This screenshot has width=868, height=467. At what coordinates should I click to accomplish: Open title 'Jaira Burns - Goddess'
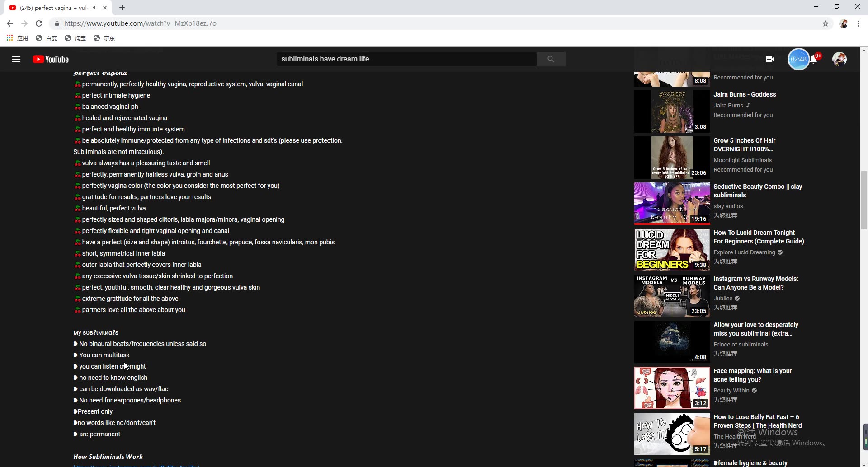745,94
